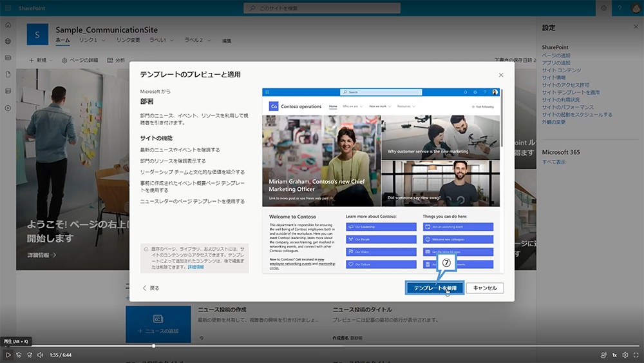This screenshot has height=363, width=644.
Task: Open サイト テンプレートを適用 link
Action: point(571,92)
